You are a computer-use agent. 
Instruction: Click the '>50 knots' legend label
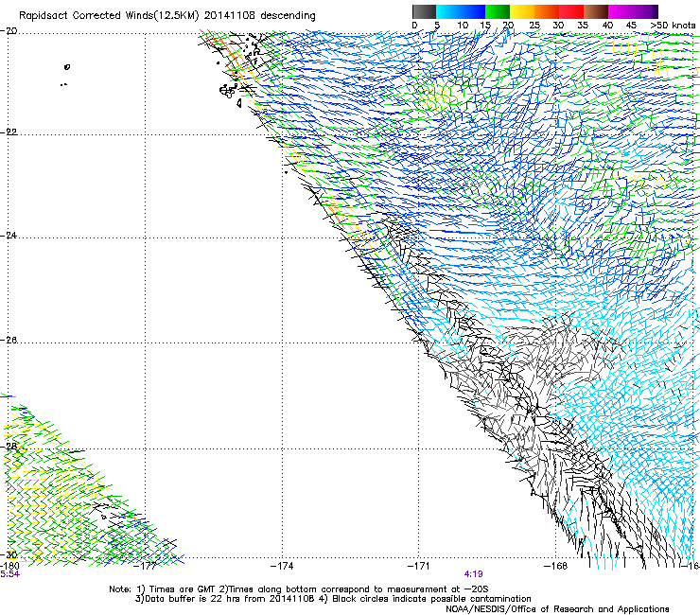673,26
